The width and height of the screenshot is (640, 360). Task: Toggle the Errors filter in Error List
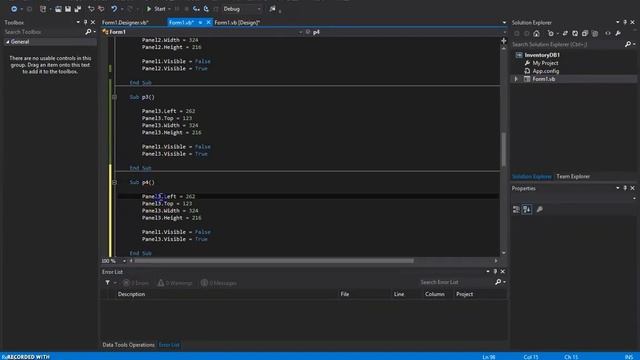tap(136, 282)
